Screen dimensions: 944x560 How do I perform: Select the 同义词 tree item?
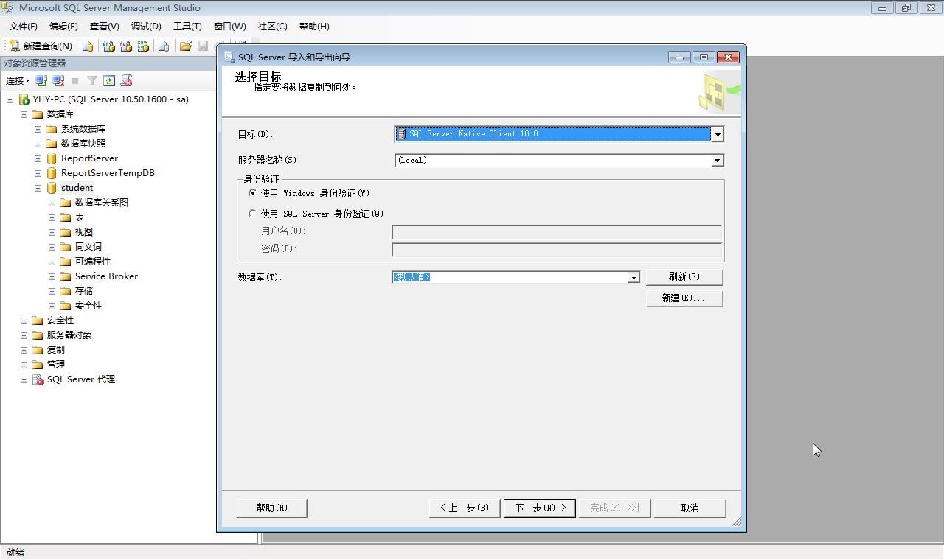[x=88, y=247]
